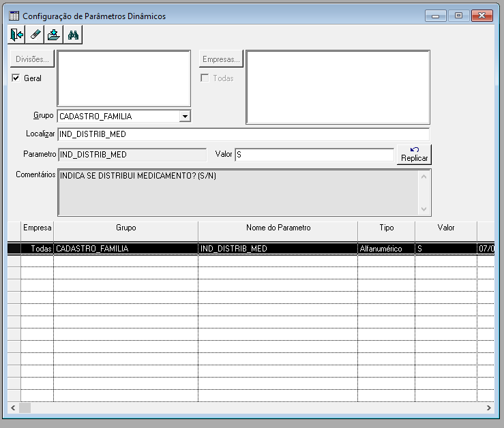Toggle the Todas checkbox
Image resolution: width=504 pixels, height=428 pixels.
point(205,78)
